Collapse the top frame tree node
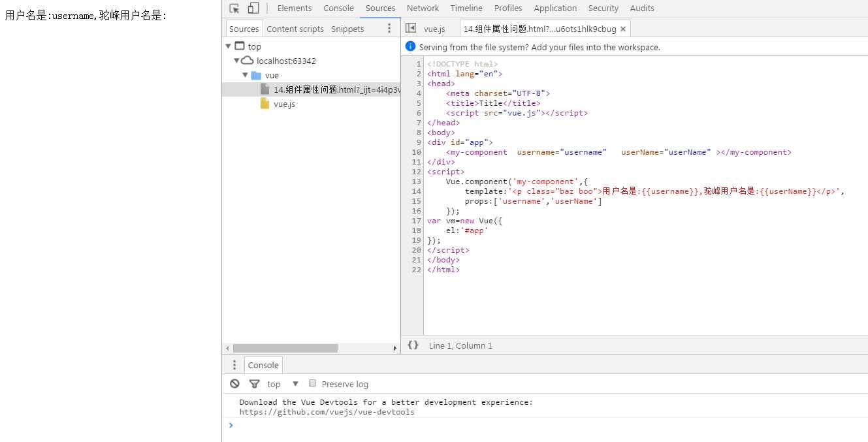 (228, 46)
